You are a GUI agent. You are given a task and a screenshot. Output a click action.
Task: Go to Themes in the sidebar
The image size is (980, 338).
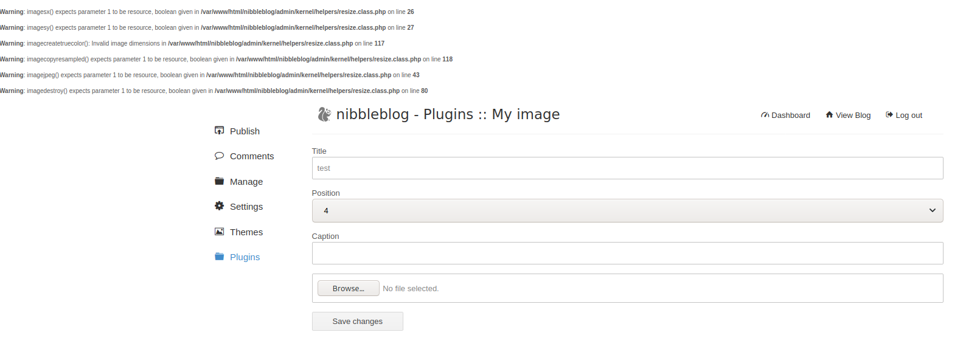point(246,232)
